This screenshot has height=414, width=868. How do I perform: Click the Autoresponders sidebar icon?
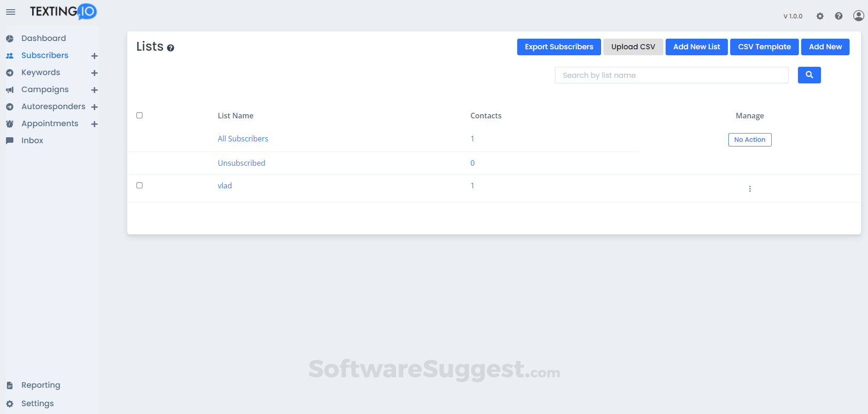10,107
